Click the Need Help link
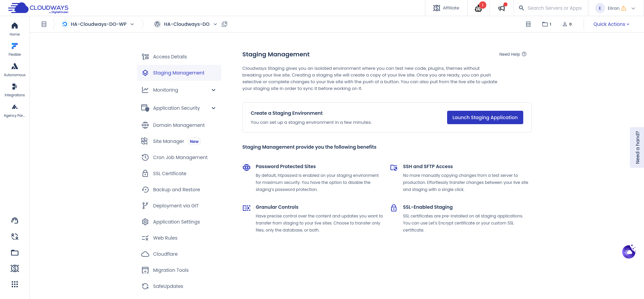Screen dimensions: 644x299 pyautogui.click(x=513, y=54)
